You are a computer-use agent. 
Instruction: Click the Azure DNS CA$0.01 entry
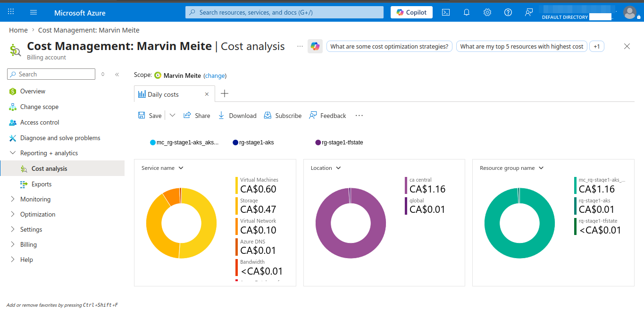[256, 247]
